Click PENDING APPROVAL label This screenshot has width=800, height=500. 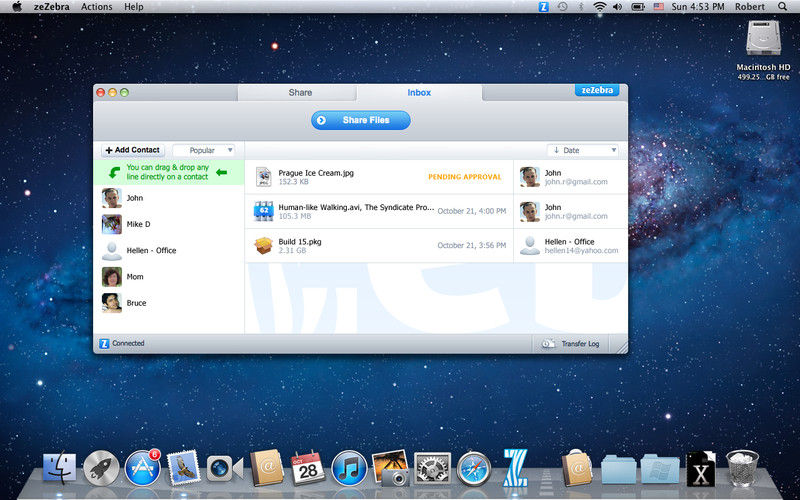tap(465, 177)
